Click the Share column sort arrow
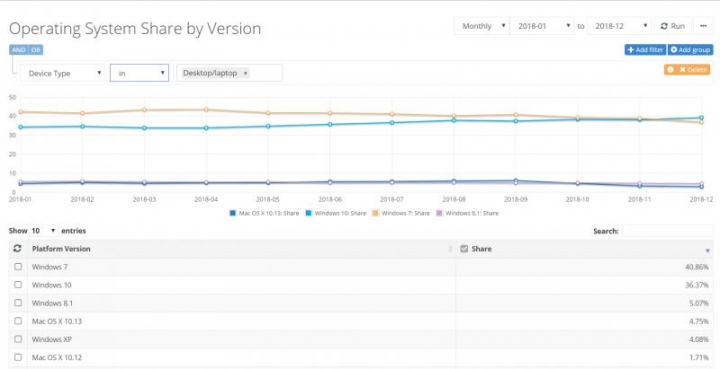This screenshot has height=369, width=720. [708, 251]
